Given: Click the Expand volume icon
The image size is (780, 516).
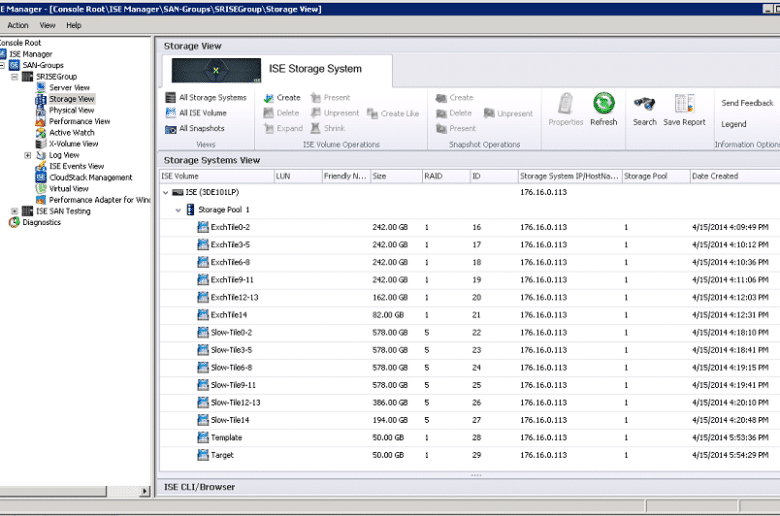Looking at the screenshot, I should (x=269, y=128).
